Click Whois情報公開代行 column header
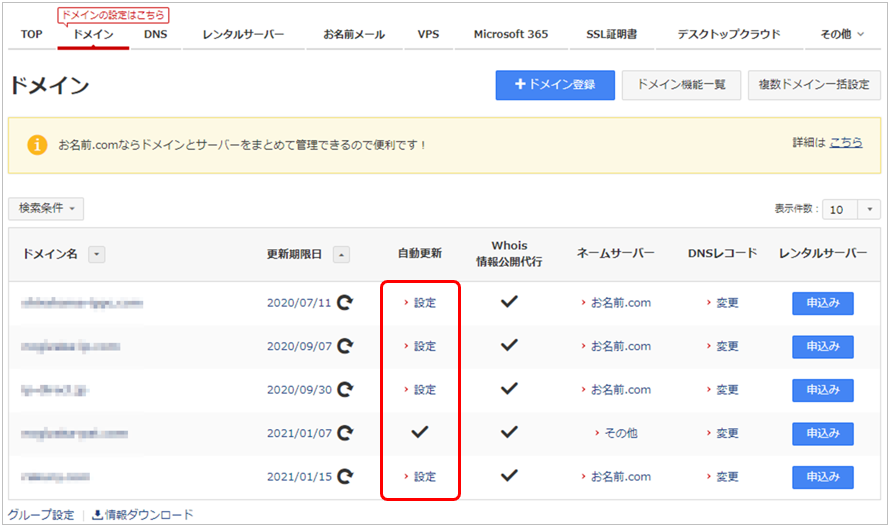This screenshot has width=889, height=526. 509,253
